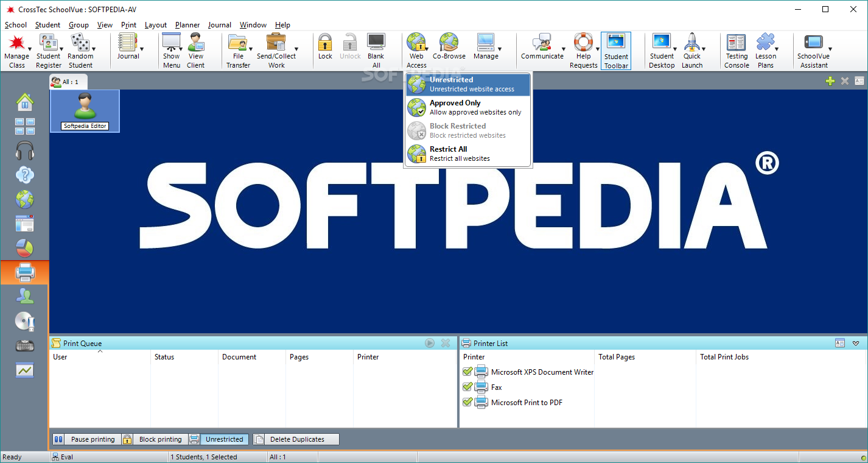Viewport: 868px width, 463px height.
Task: Open survey pie chart view in sidebar
Action: tap(25, 248)
